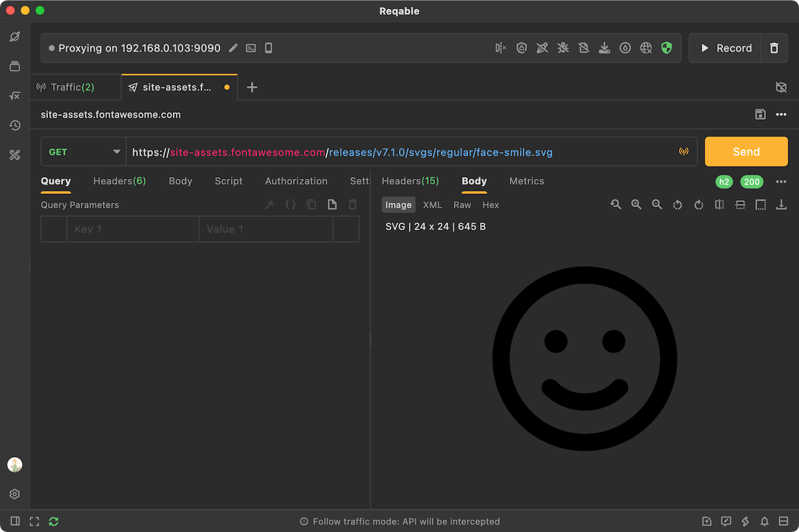Click the green shield icon in proxy bar
The image size is (799, 532).
click(667, 48)
